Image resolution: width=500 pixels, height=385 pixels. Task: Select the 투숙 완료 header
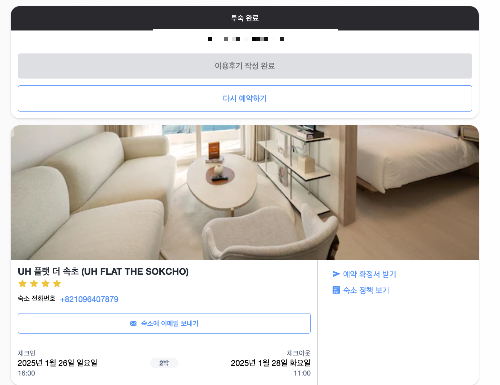point(245,18)
